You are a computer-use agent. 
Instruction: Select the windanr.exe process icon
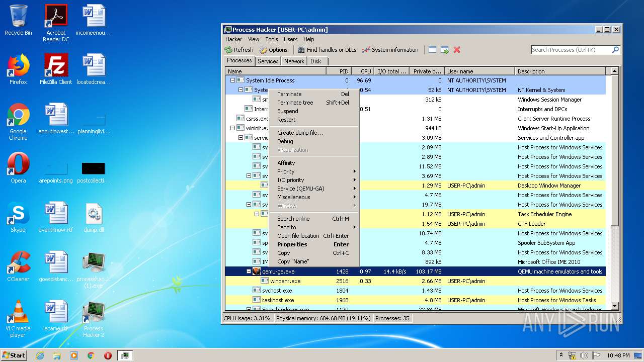265,281
